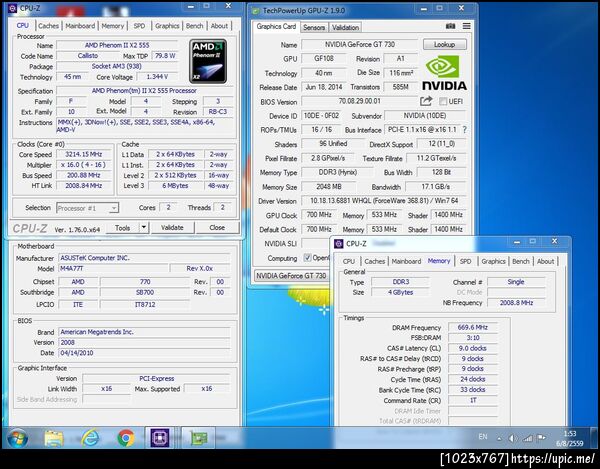The height and width of the screenshot is (469, 600).
Task: Open the GPU-Z screenshot camera icon
Action: pos(450,26)
